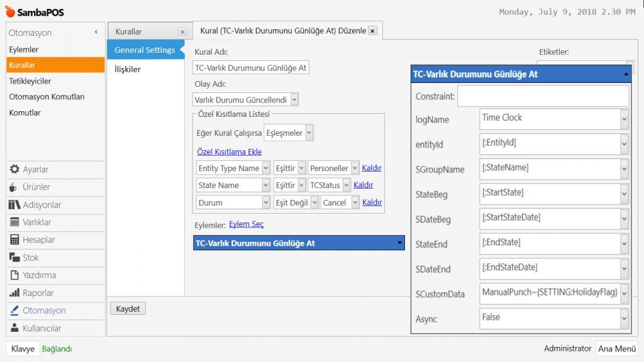Open Ayarlar settings gear icon
The image size is (644, 362).
[x=14, y=170]
